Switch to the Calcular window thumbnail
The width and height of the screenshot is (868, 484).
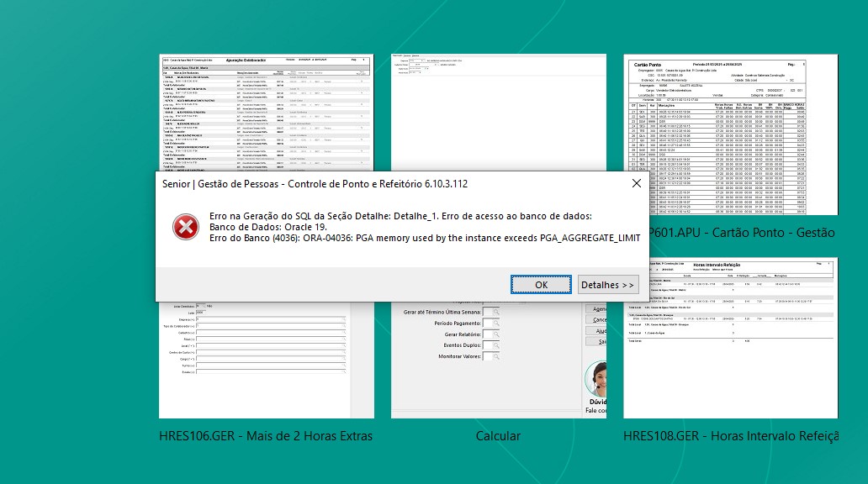(498, 360)
